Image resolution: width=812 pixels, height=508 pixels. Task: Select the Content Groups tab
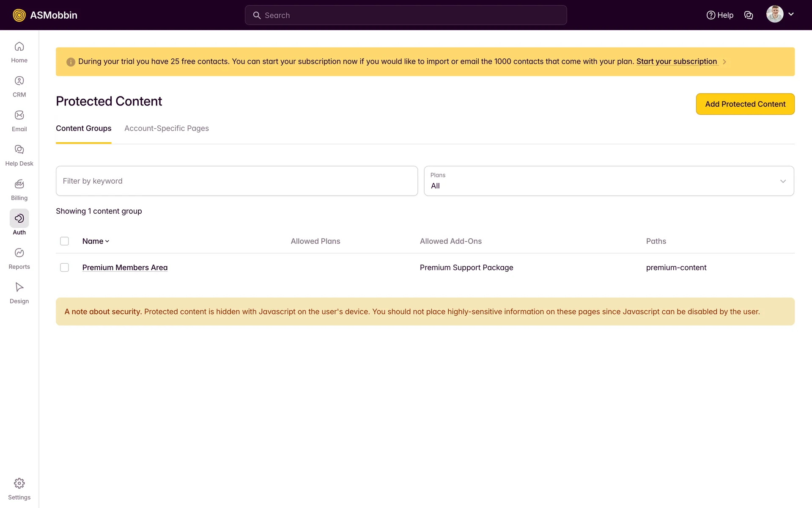point(83,128)
